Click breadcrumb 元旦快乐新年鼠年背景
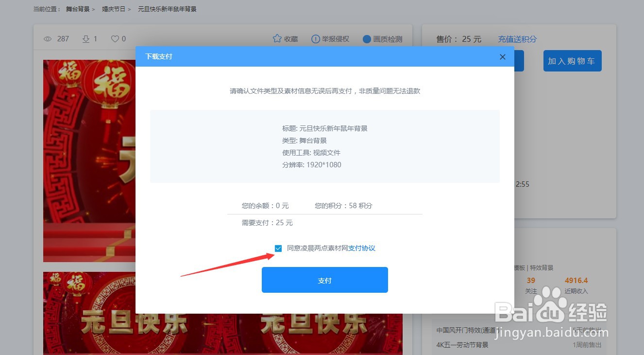The image size is (644, 355). 167,9
